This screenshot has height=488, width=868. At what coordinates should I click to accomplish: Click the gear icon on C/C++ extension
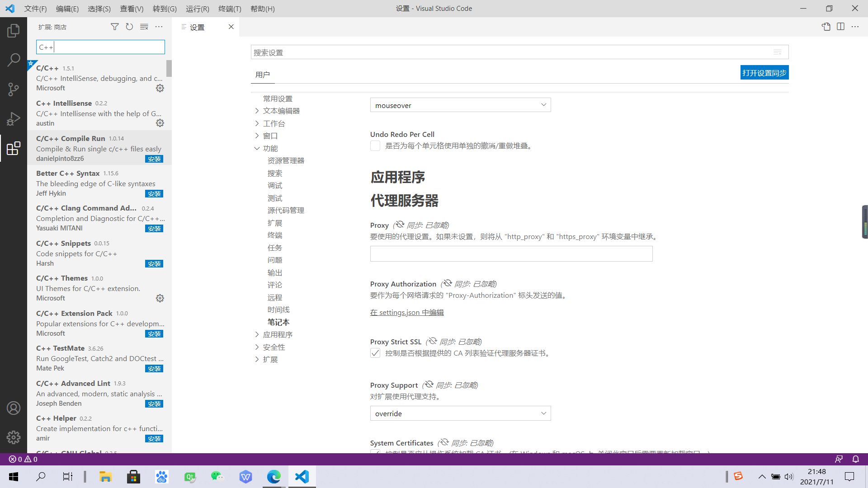click(160, 88)
